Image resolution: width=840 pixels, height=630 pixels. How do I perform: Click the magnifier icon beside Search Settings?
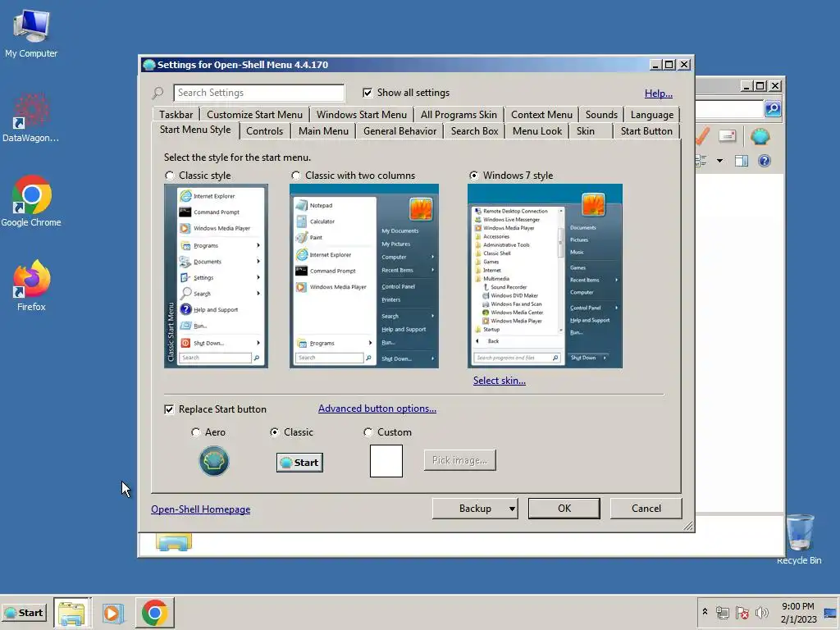coord(157,93)
